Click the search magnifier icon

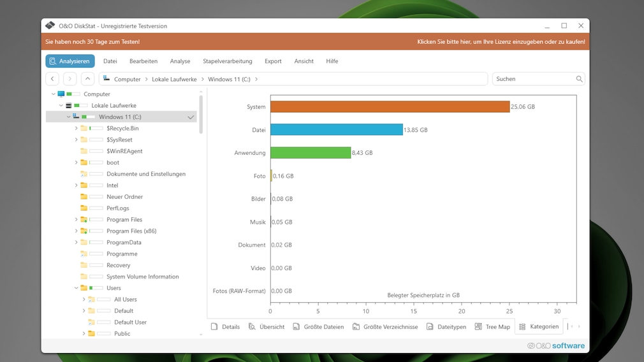coord(579,79)
